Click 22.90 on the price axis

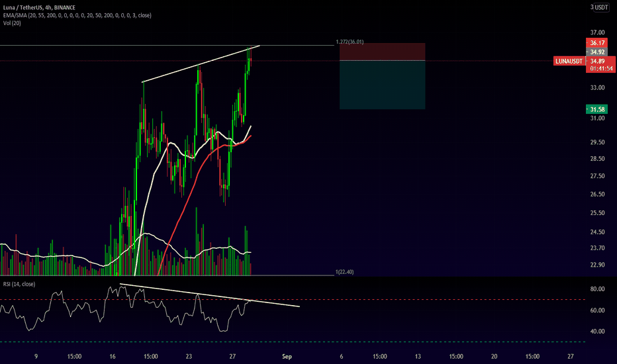[597, 265]
